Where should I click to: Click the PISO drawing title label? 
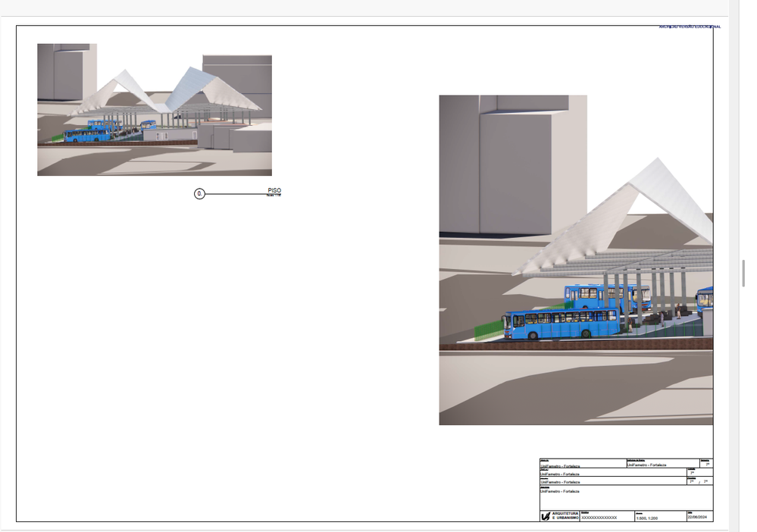(x=274, y=191)
